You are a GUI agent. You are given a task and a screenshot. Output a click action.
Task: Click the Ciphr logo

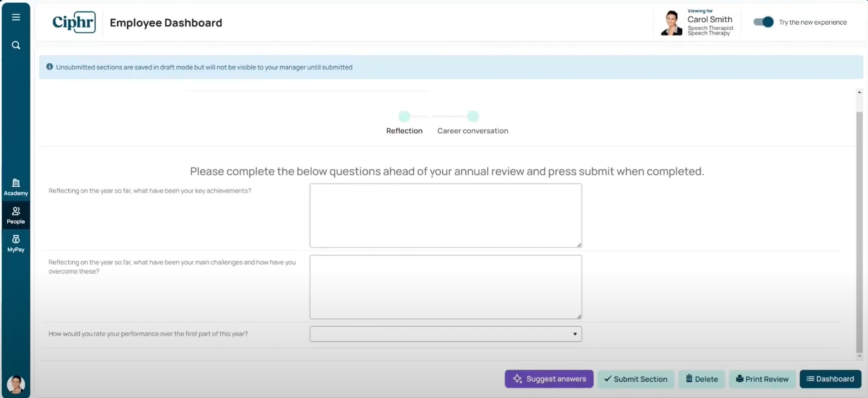tap(74, 22)
